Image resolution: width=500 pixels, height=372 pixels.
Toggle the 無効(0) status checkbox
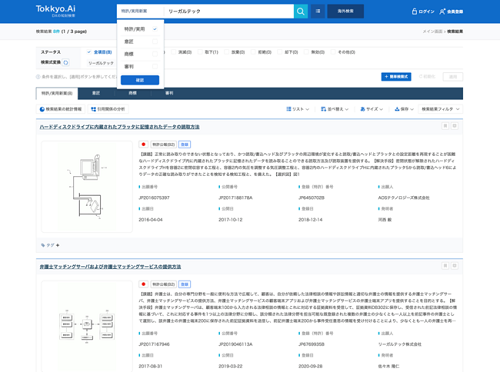(x=306, y=52)
